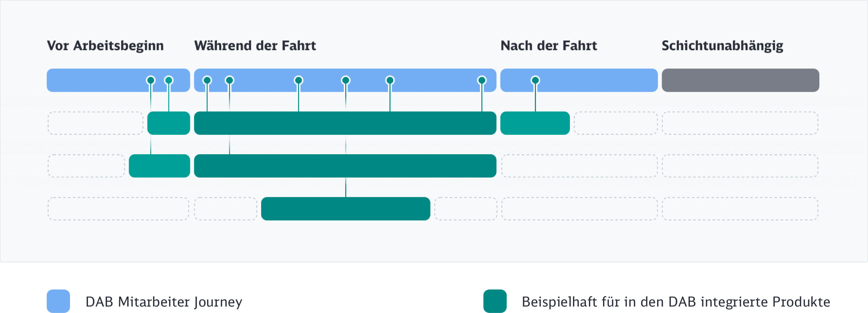Select the first marker on the Während der Fahrt bar

[207, 80]
